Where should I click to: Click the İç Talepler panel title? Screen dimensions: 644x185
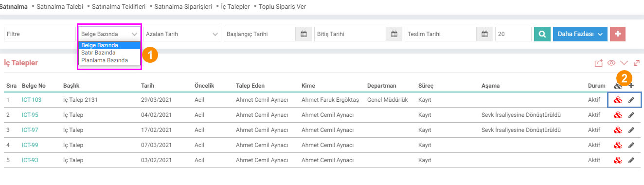(21, 63)
